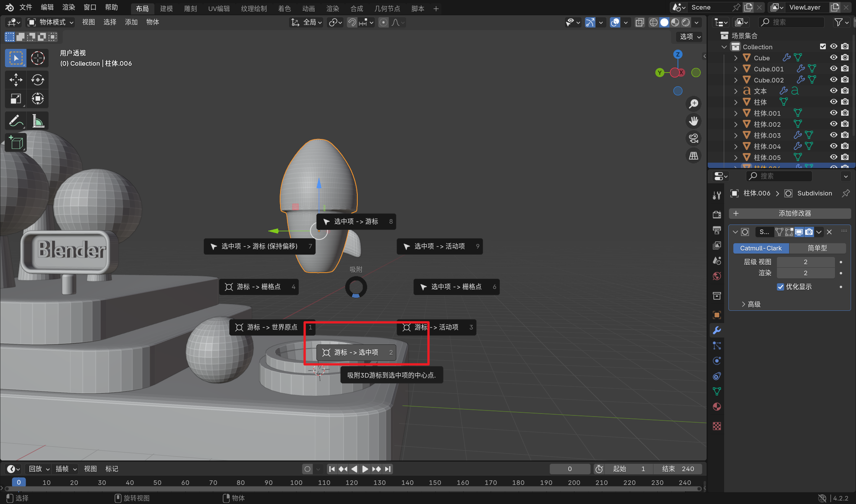
Task: Switch to the 雕刻 workspace tab
Action: pos(190,8)
